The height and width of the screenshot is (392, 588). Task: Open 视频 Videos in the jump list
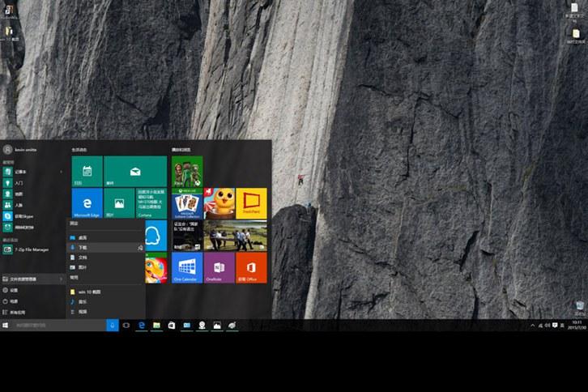click(106, 311)
